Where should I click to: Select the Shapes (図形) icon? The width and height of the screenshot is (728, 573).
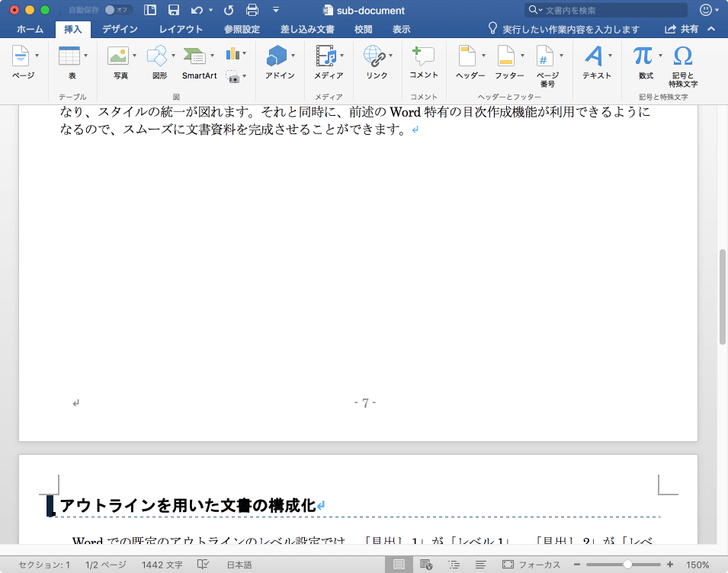pyautogui.click(x=157, y=56)
